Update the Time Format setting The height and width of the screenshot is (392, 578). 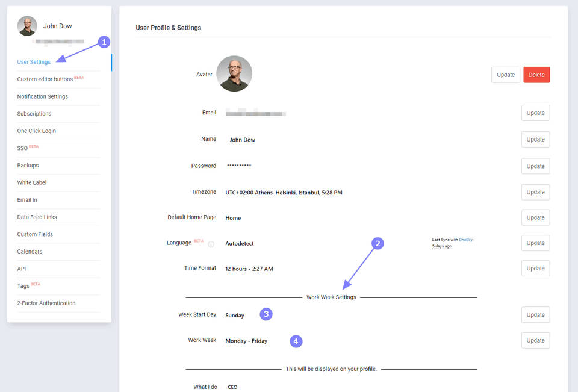pyautogui.click(x=535, y=268)
